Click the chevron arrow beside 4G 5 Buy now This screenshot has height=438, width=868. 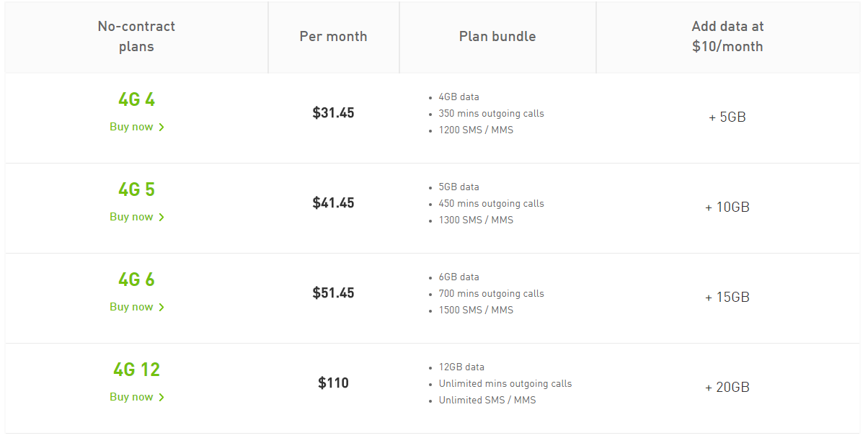coord(161,218)
